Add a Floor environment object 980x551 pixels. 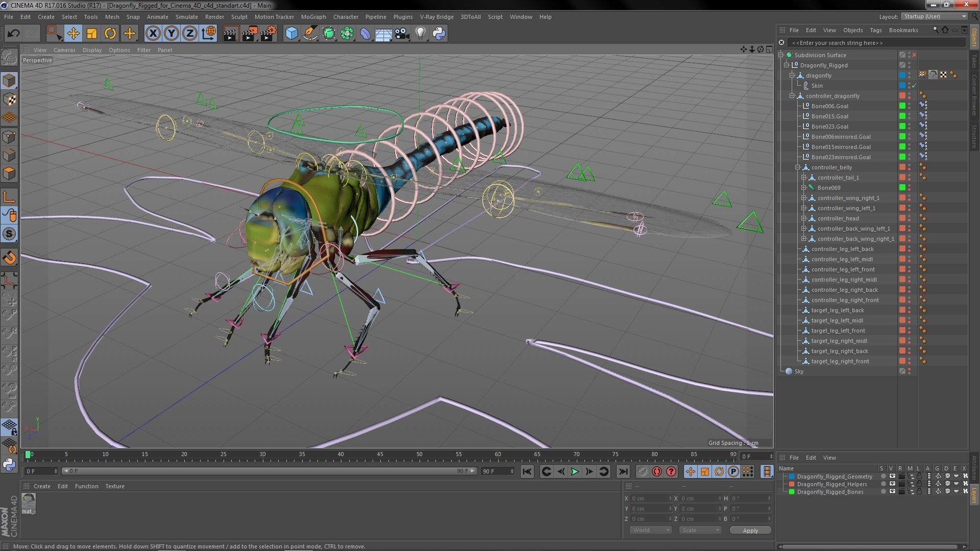tap(383, 34)
